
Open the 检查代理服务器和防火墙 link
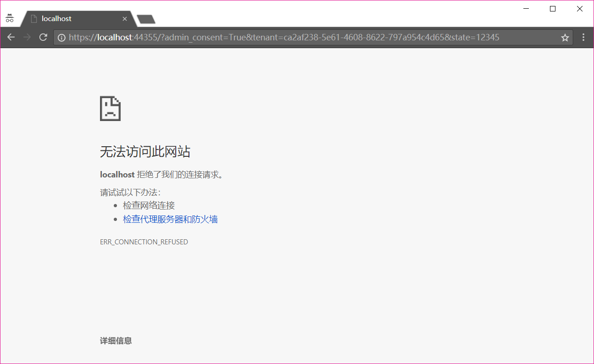click(170, 219)
